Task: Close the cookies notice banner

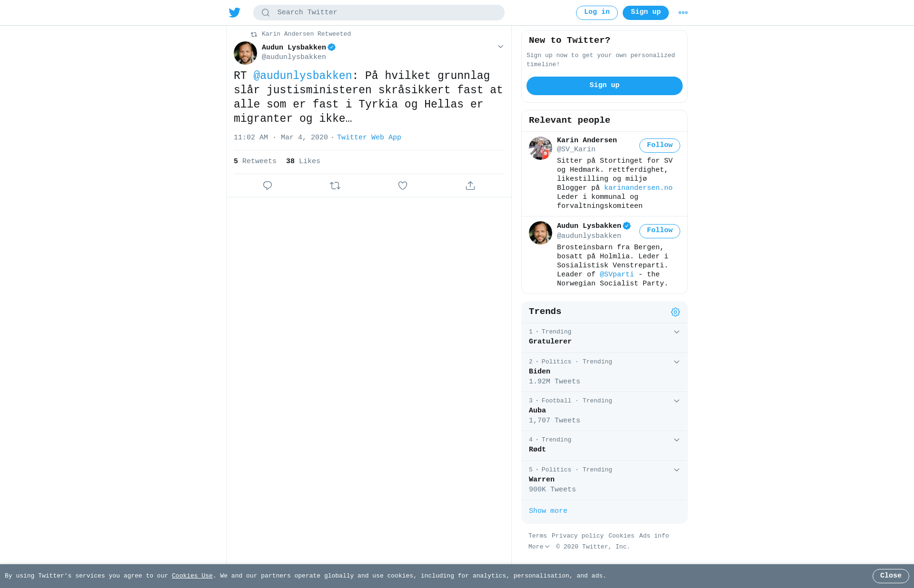Action: [x=891, y=576]
